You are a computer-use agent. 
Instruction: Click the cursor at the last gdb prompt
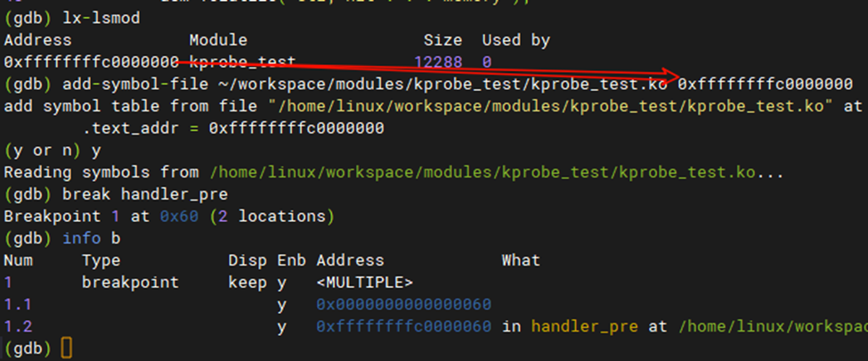pos(67,349)
